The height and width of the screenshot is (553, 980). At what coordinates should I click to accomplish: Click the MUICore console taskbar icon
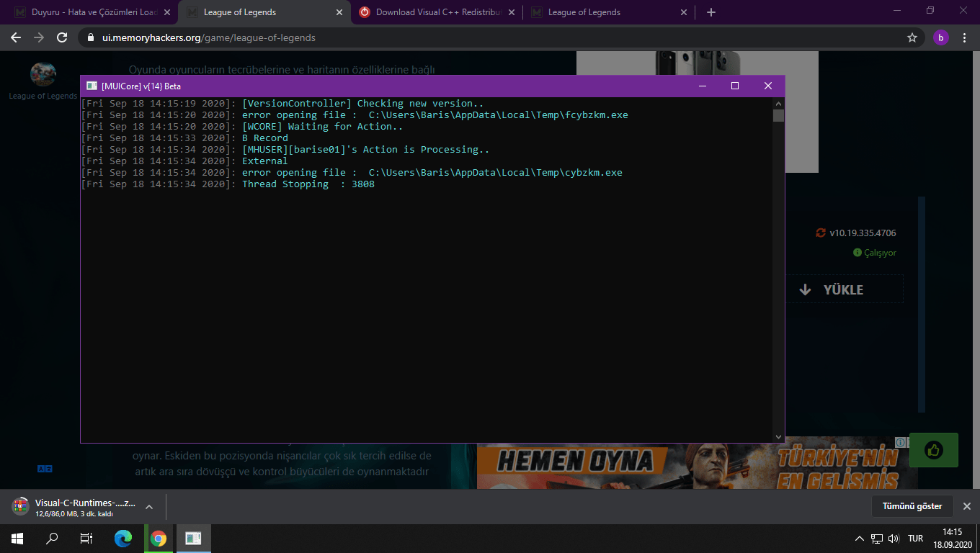[x=193, y=539]
